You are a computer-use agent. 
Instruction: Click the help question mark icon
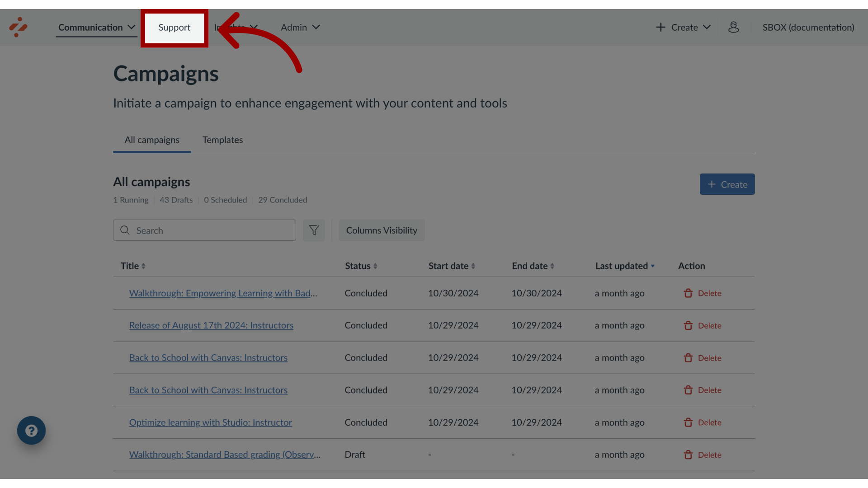pyautogui.click(x=31, y=430)
